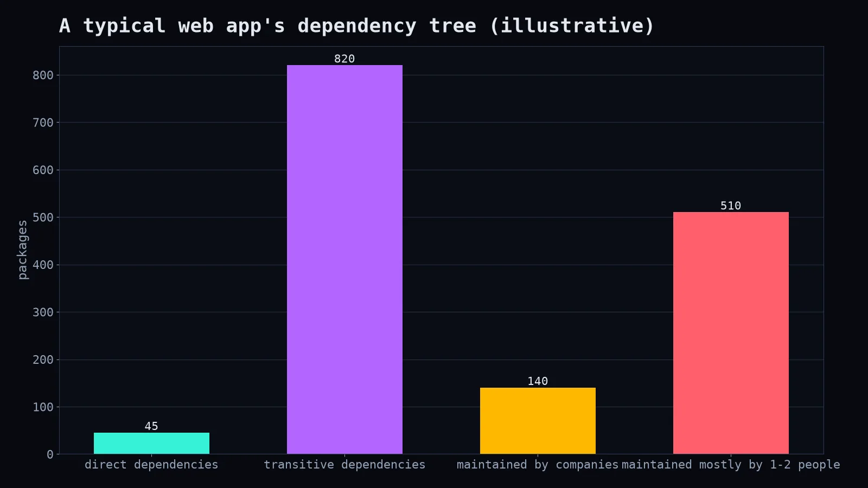Image resolution: width=868 pixels, height=488 pixels.
Task: Select the red 1-2 people bar
Action: [x=731, y=333]
